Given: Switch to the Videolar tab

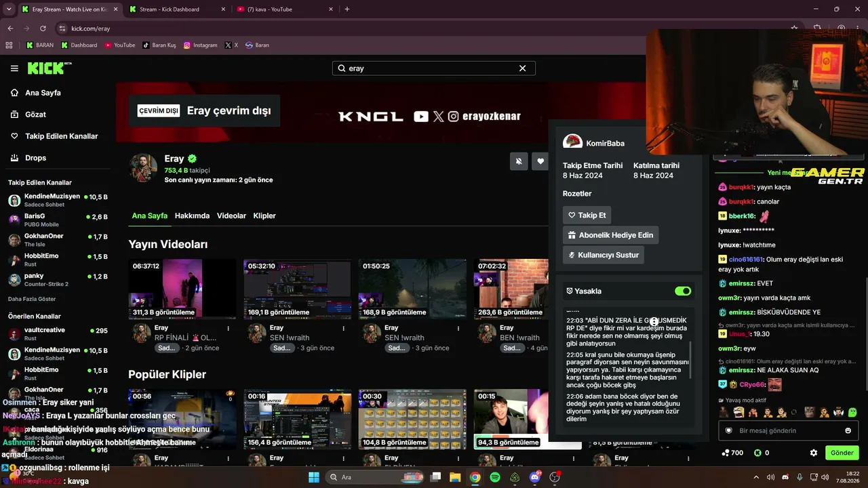Looking at the screenshot, I should 231,216.
